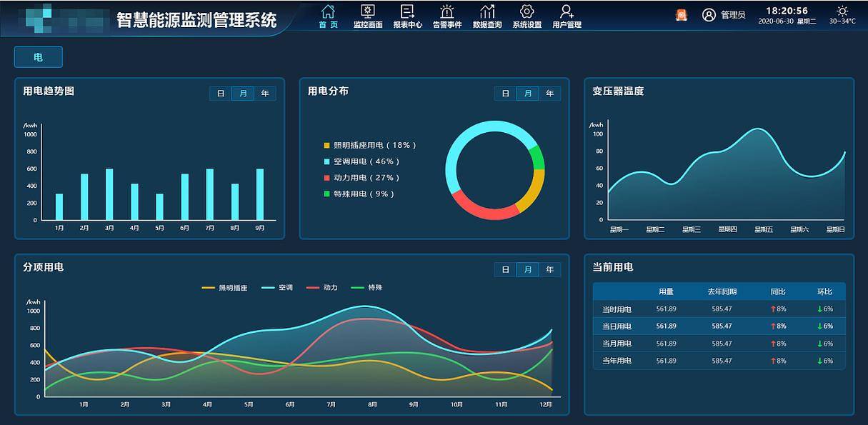This screenshot has height=425, width=868.
Task: Select the 电 electricity tab
Action: click(38, 56)
